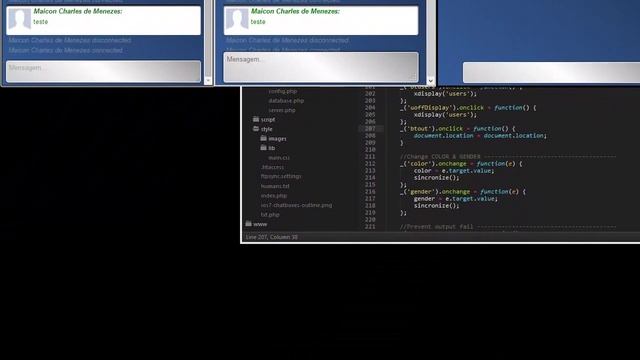This screenshot has height=360, width=640.
Task: Click the 'teste' message in middle chat
Action: point(258,22)
